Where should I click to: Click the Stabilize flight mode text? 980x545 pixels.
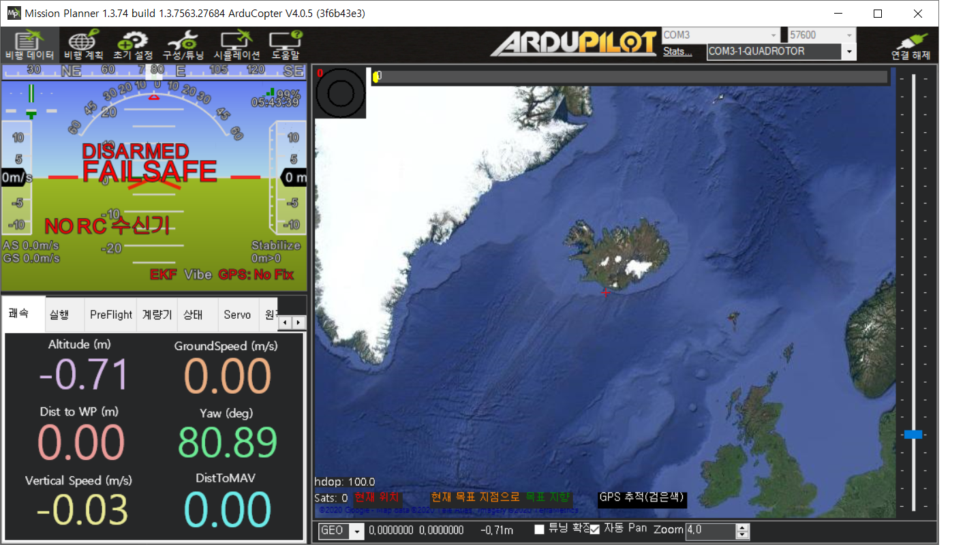point(276,245)
